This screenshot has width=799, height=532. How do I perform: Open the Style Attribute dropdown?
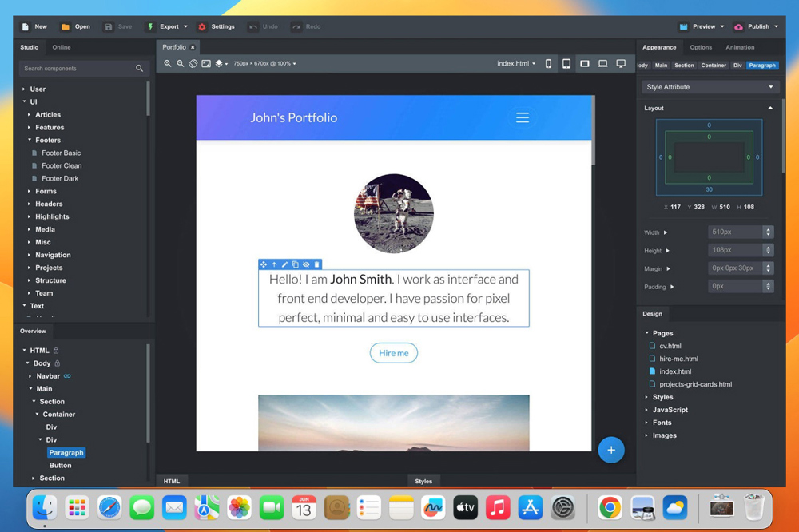(x=710, y=87)
